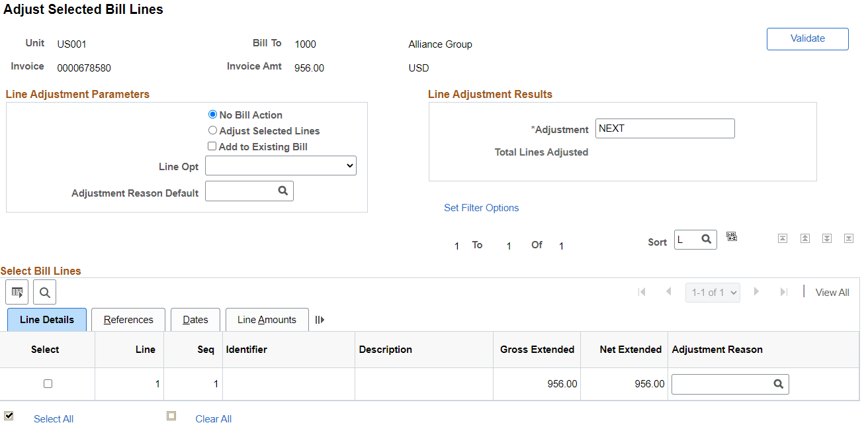Open the Sort field lookup magnifier
The height and width of the screenshot is (433, 868).
tap(706, 238)
